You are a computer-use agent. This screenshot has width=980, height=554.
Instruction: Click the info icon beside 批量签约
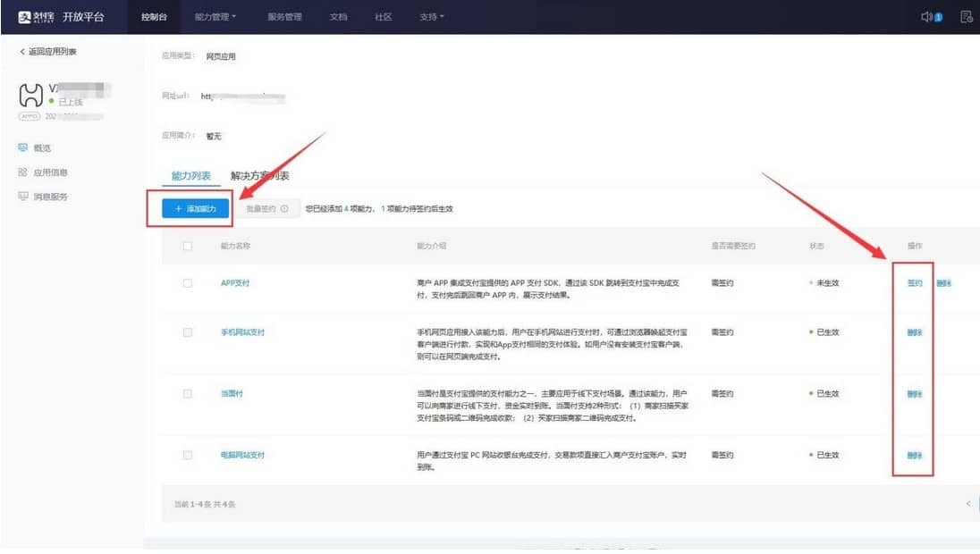pos(284,208)
